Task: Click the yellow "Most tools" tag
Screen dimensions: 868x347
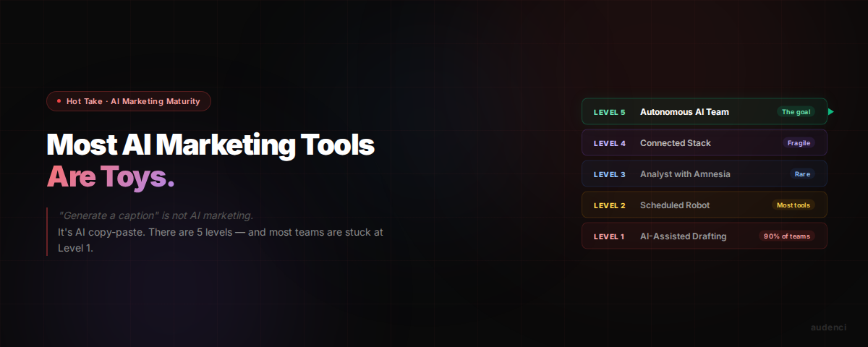Action: tap(793, 205)
